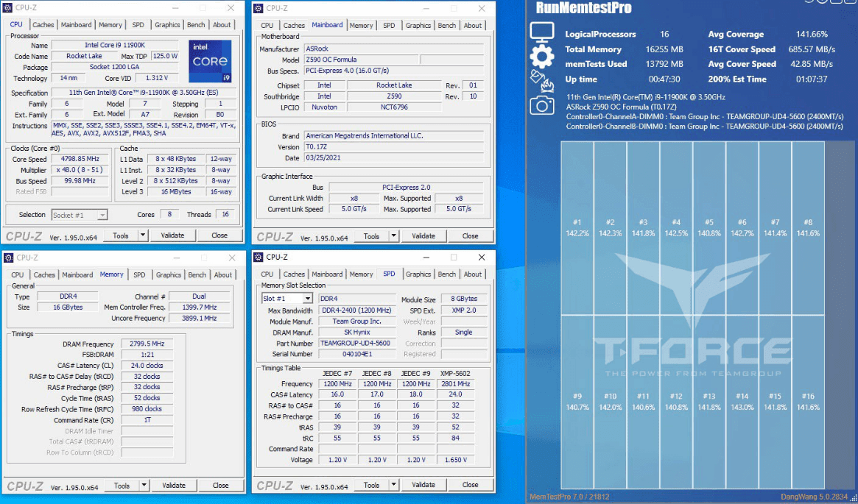Select memtest block #14 at 143.0%

(x=742, y=401)
